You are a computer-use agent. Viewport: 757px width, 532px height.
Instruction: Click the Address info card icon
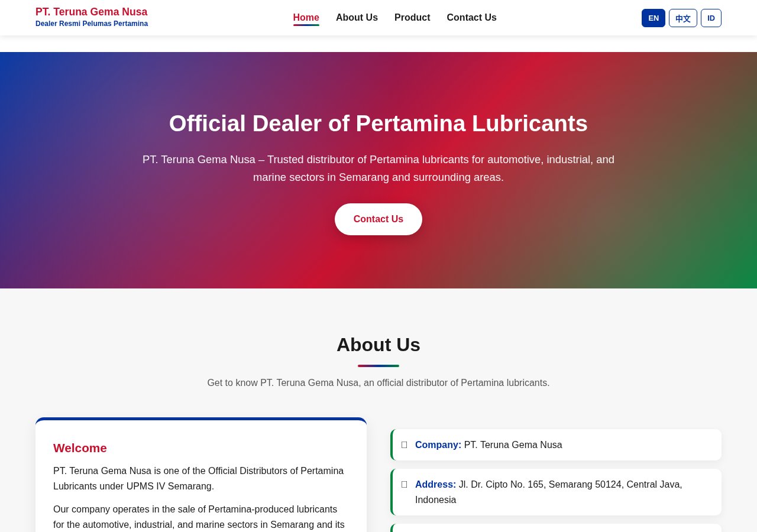(405, 485)
